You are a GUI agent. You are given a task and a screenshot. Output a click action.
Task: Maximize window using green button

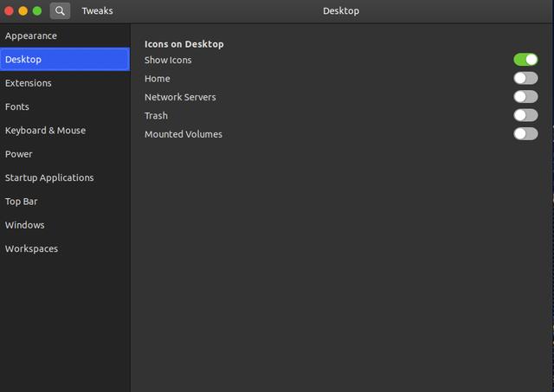click(37, 11)
